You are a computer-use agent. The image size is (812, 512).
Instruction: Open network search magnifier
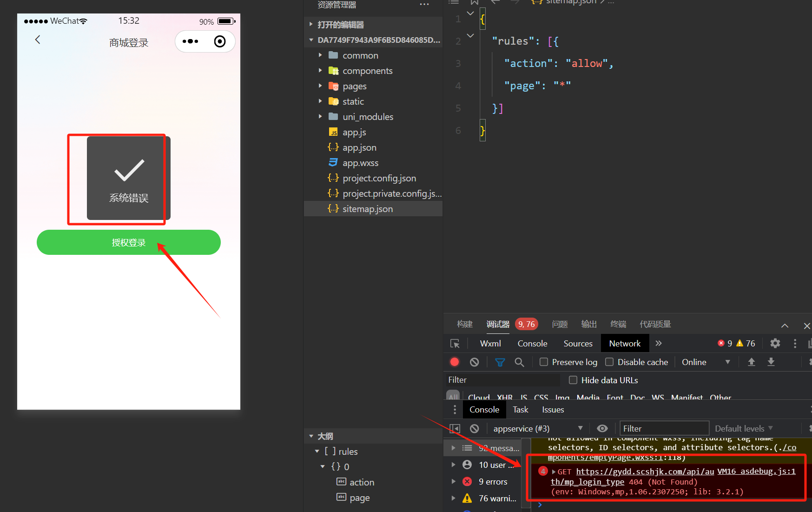tap(519, 362)
